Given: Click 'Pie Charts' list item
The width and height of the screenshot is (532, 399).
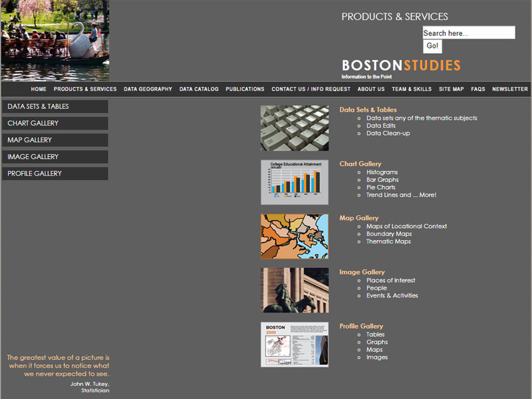Looking at the screenshot, I should (x=380, y=188).
